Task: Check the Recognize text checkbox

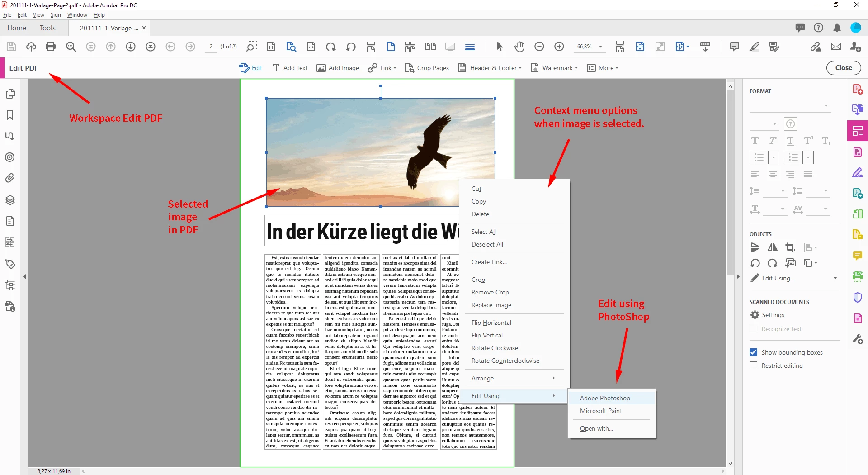Action: pyautogui.click(x=753, y=329)
